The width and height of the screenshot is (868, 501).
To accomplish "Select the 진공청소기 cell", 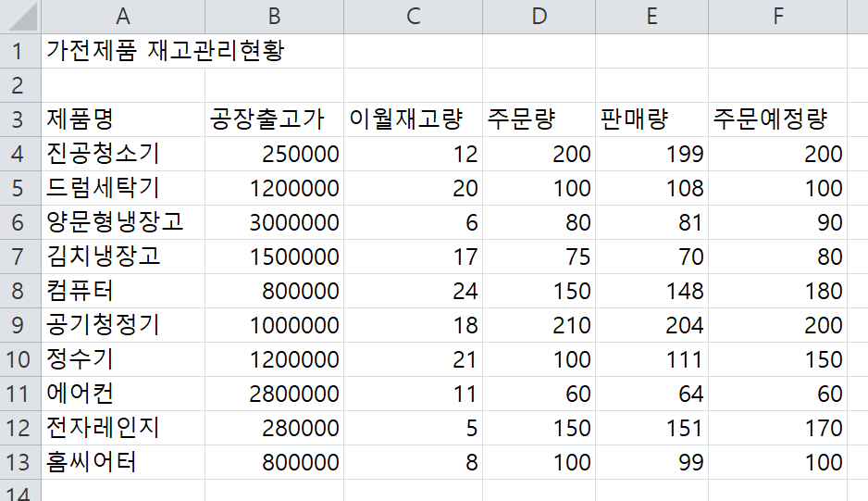I will coord(123,154).
